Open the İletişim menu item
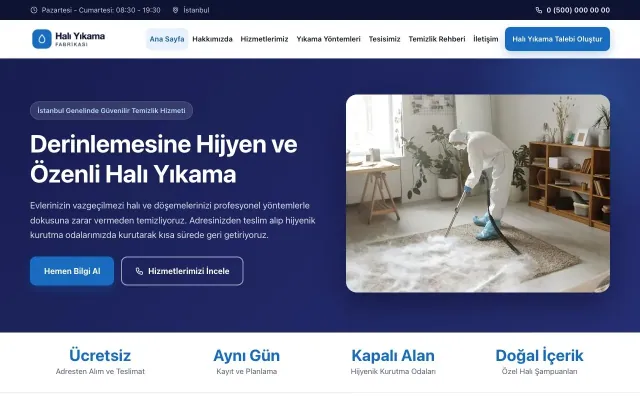The width and height of the screenshot is (640, 400). coord(486,39)
